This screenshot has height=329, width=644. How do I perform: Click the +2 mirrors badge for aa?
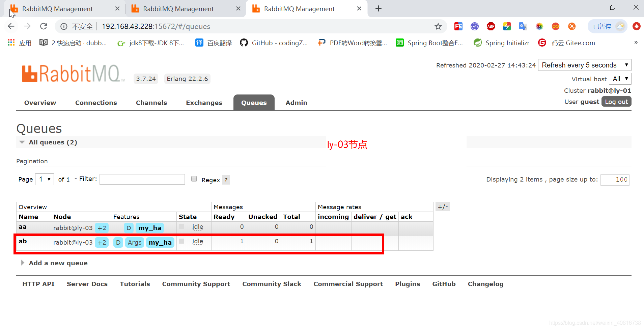pos(102,228)
